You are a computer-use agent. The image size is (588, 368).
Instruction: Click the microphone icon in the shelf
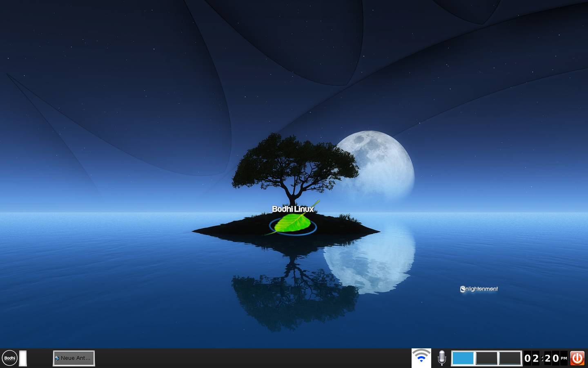coord(441,358)
